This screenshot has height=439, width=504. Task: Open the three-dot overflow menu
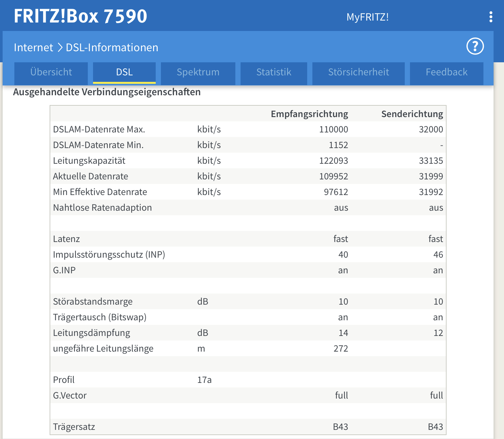pos(491,17)
